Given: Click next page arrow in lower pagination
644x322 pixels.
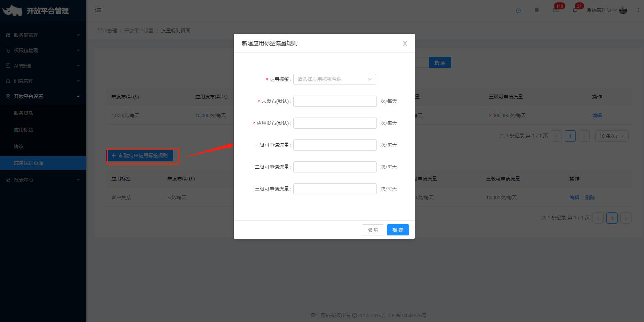Looking at the screenshot, I should (626, 218).
